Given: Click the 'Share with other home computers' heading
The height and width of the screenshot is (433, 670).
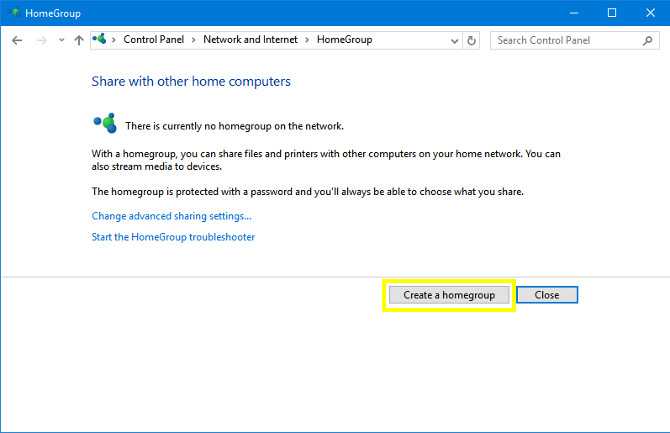Looking at the screenshot, I should 191,81.
